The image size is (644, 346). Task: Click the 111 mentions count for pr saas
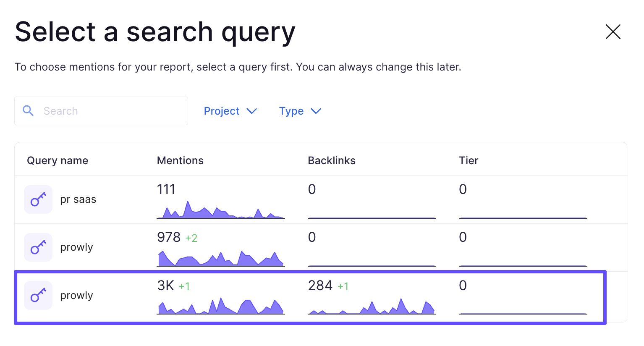[x=166, y=189]
